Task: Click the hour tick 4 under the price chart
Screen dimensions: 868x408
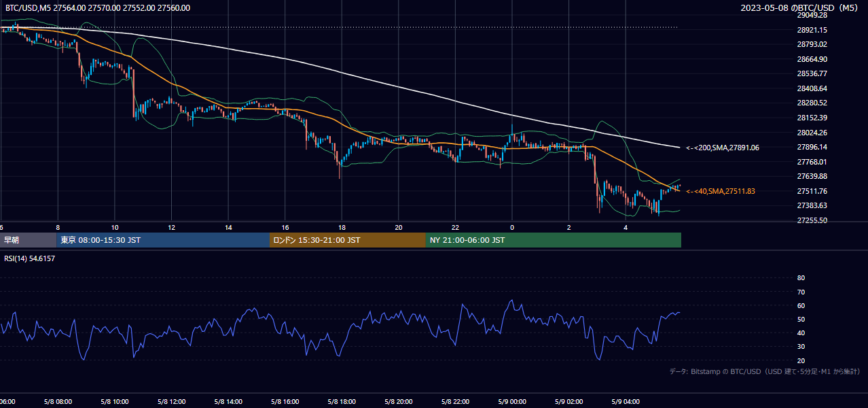Action: tap(626, 227)
